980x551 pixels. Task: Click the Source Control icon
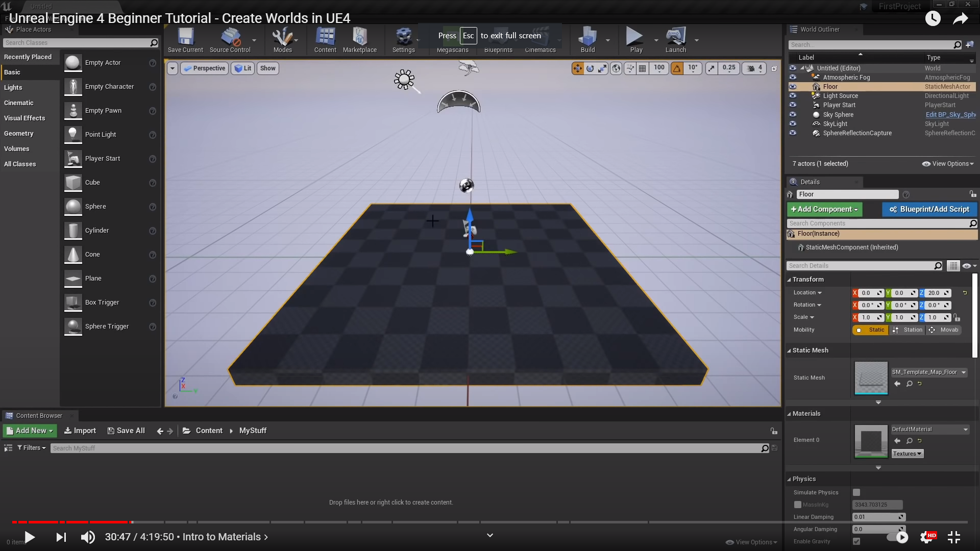[x=230, y=38]
